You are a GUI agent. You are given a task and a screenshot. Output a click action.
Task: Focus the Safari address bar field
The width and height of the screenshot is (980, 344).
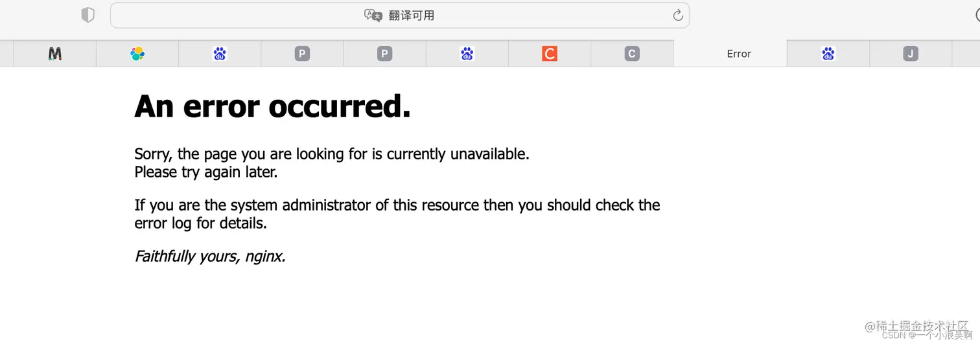(400, 15)
